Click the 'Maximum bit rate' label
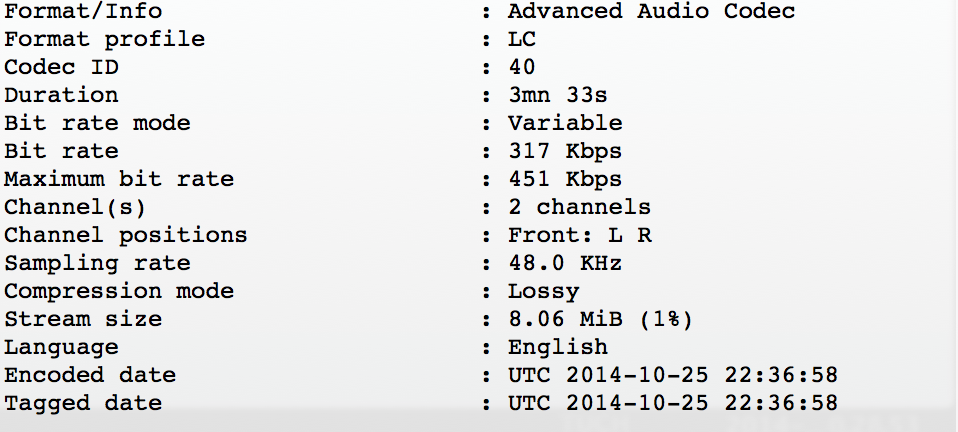This screenshot has width=958, height=432. (118, 179)
